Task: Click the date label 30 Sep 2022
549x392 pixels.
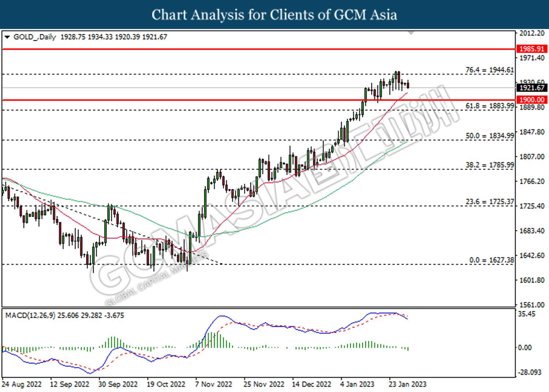Action: 118,384
